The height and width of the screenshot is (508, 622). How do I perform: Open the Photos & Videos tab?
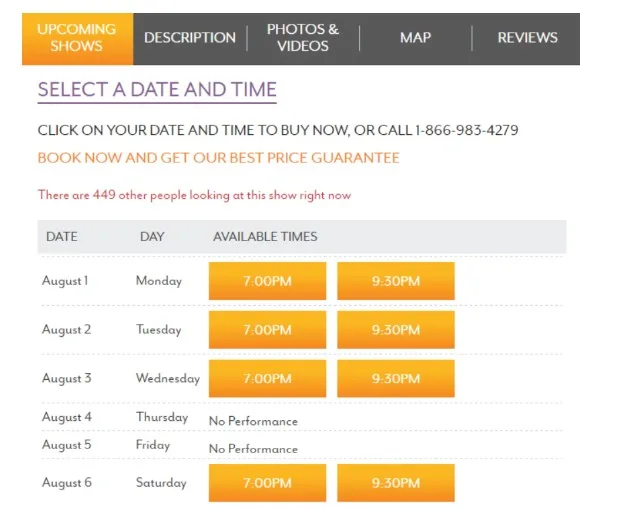303,38
